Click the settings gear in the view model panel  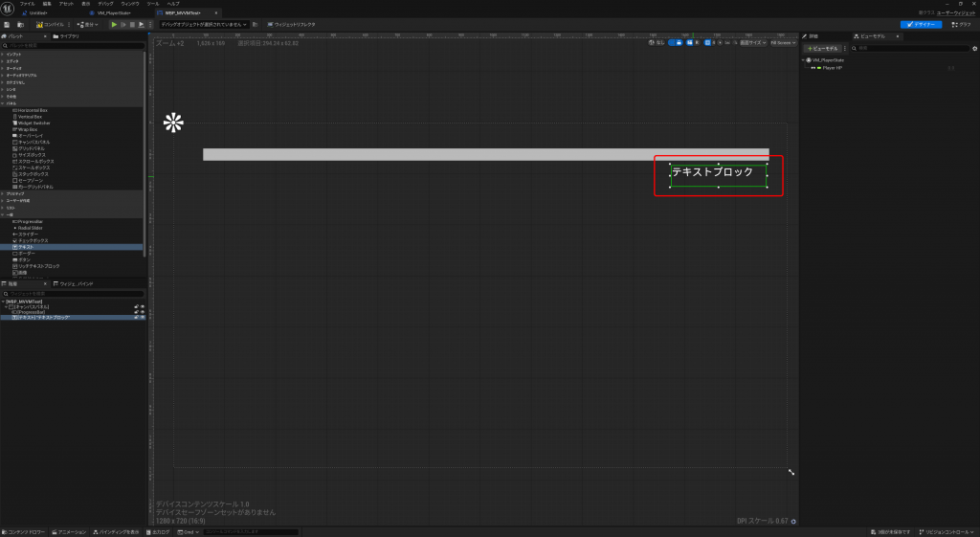click(x=973, y=48)
